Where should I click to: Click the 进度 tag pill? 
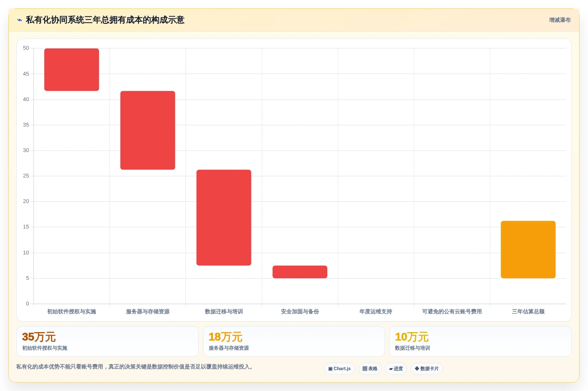tap(396, 368)
